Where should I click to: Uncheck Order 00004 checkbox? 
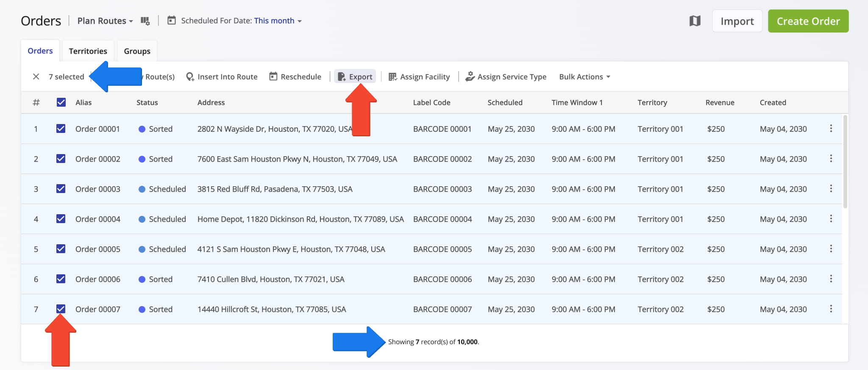point(61,218)
